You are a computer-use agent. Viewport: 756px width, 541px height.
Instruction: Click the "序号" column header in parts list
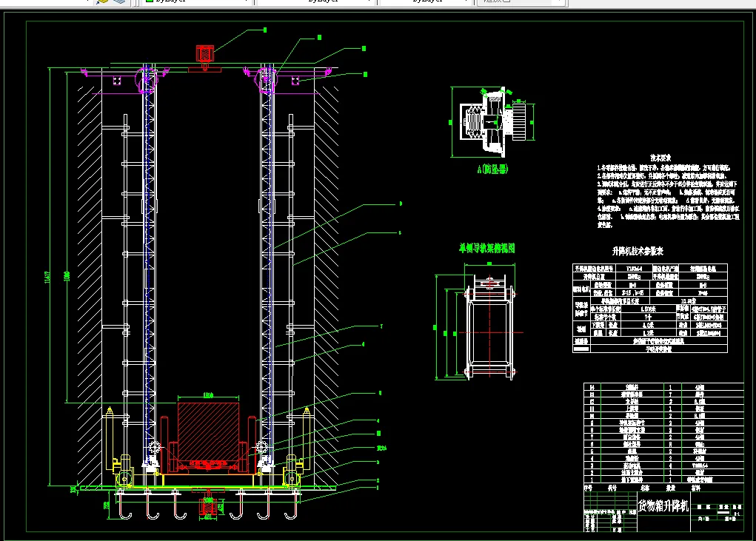[588, 488]
